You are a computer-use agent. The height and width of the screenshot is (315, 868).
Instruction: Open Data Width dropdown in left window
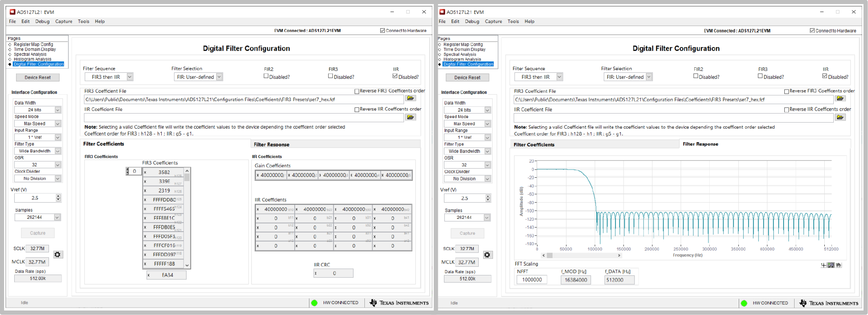(58, 110)
